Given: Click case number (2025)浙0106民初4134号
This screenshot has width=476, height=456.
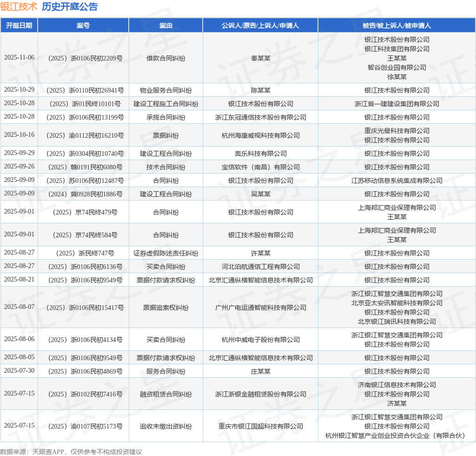Looking at the screenshot, I should coord(86,340).
